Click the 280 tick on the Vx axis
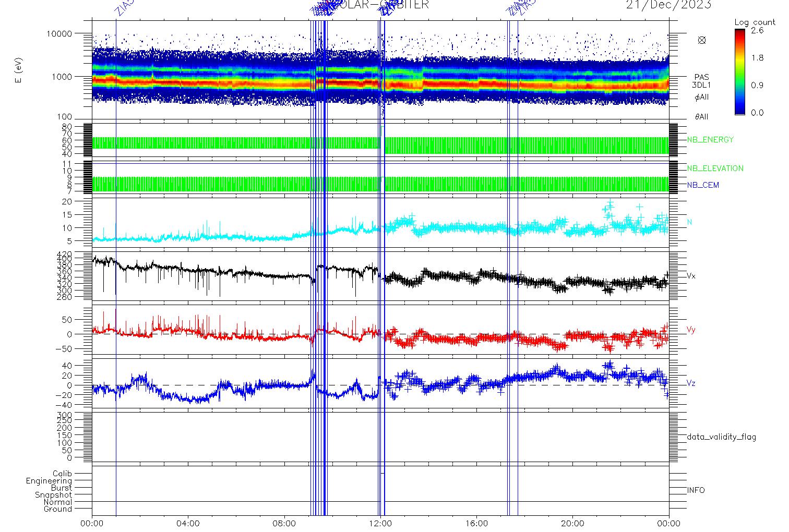Viewport: 789px width, 532px height. tap(66, 297)
